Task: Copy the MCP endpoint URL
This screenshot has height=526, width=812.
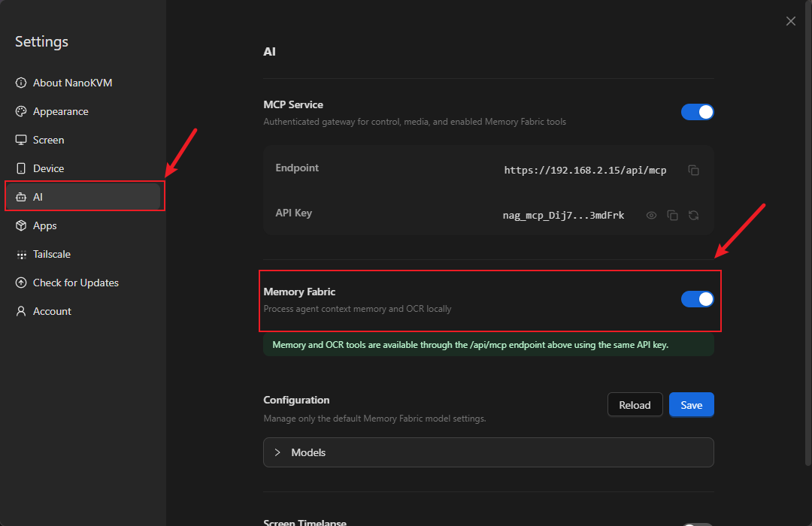Action: tap(693, 171)
